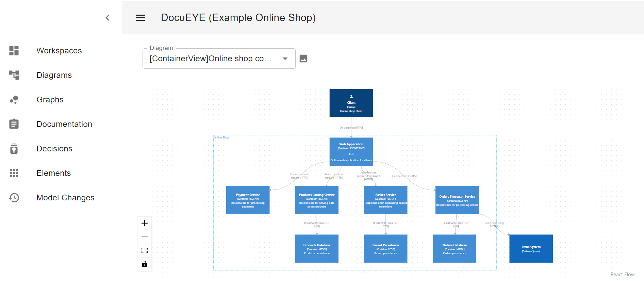Open the React Flow attribution link
The width and height of the screenshot is (644, 281).
click(622, 275)
